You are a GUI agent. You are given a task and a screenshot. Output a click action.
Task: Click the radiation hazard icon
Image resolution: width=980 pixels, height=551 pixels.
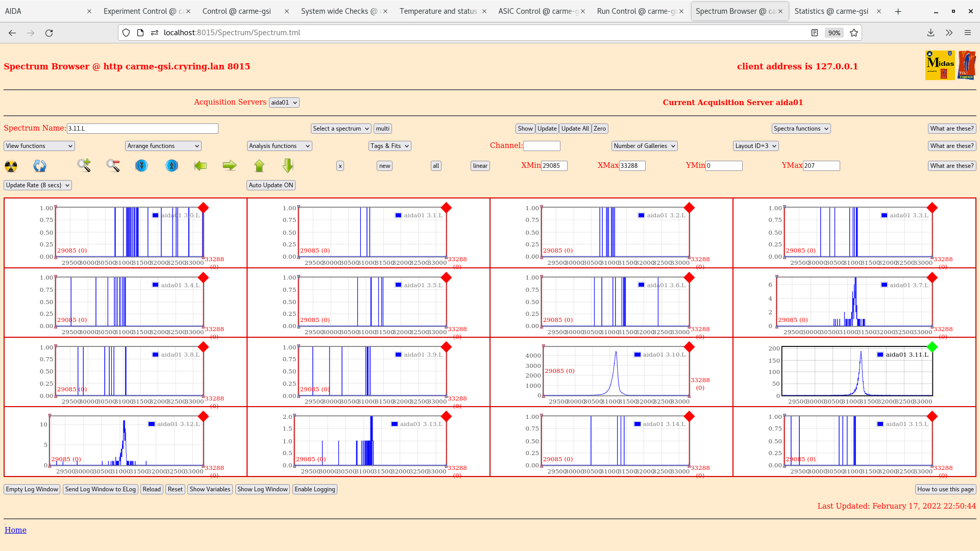(x=11, y=166)
